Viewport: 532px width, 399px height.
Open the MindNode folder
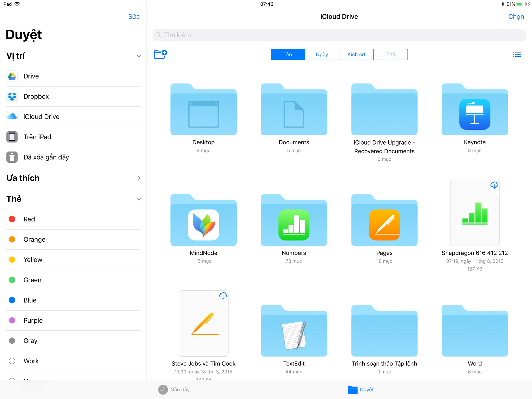pyautogui.click(x=203, y=220)
